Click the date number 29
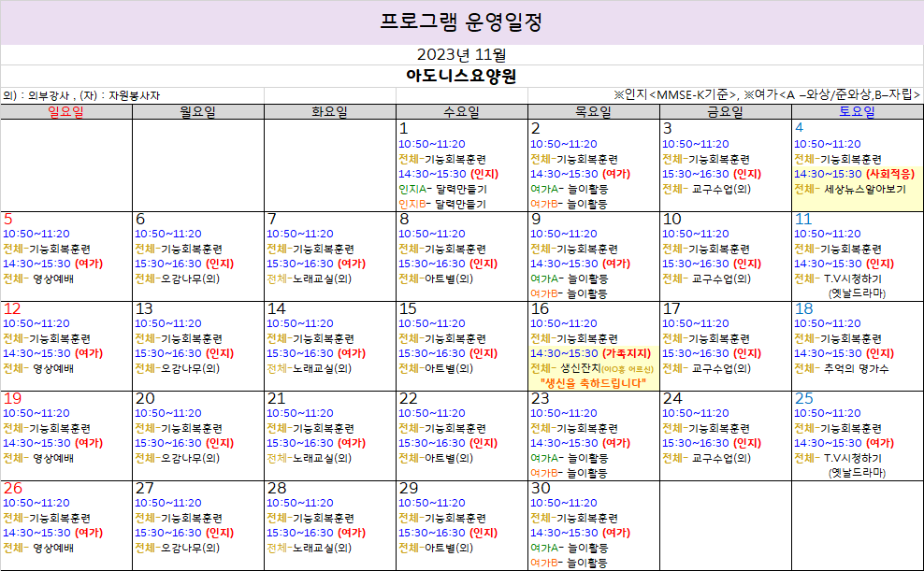The height and width of the screenshot is (571, 924). pos(409,489)
